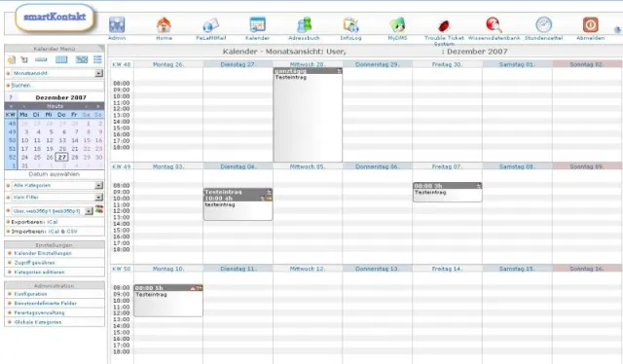Open the KW 48 week header
Viewport: 623px width, 364px height.
[121, 64]
